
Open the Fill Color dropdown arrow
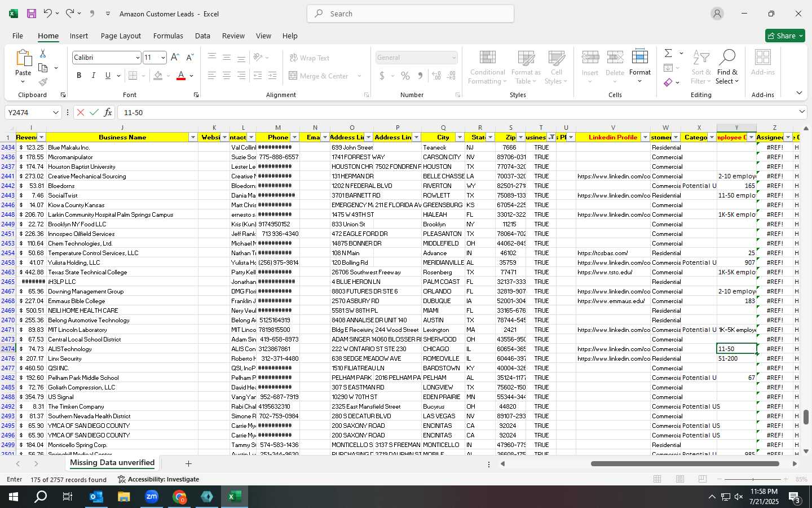(168, 76)
